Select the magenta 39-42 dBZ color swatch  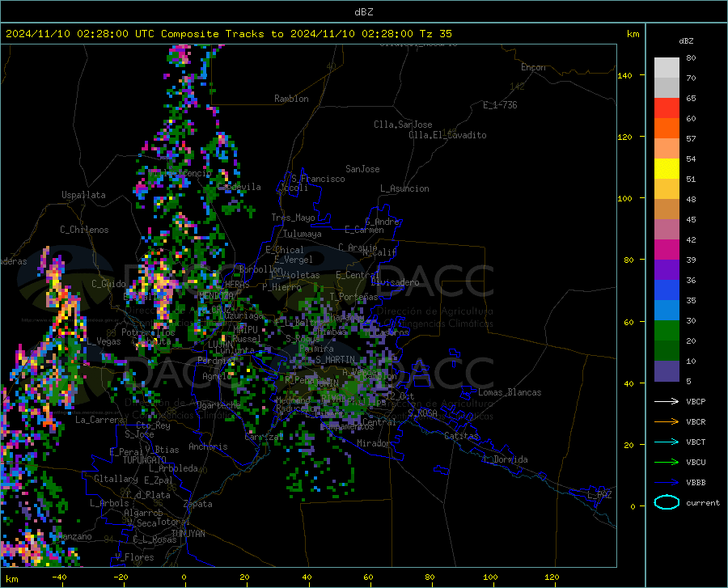point(667,250)
